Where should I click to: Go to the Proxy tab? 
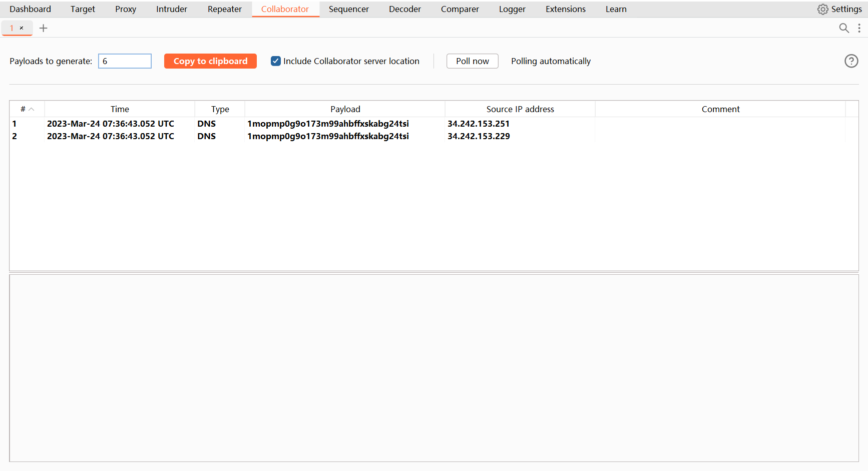pyautogui.click(x=126, y=9)
